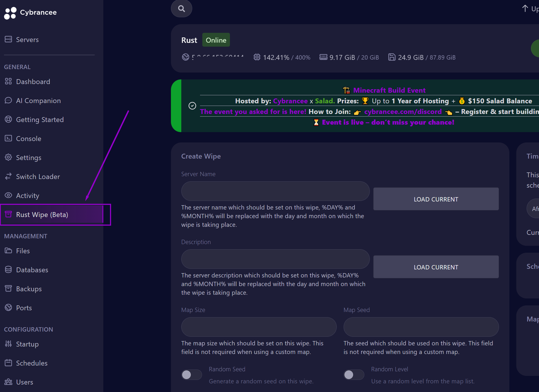Click the Rust server title
The width and height of the screenshot is (539, 392).
pyautogui.click(x=189, y=40)
